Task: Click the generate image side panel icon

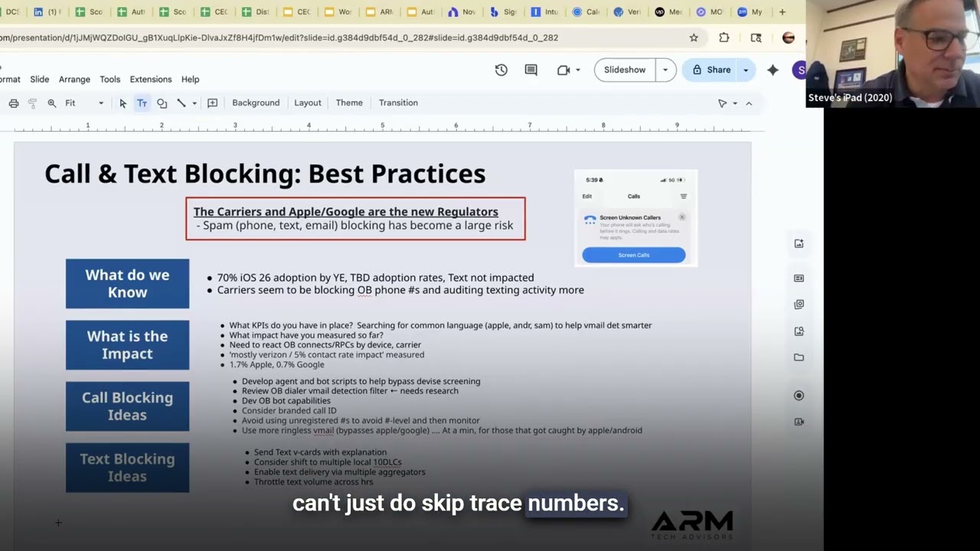Action: tap(799, 243)
